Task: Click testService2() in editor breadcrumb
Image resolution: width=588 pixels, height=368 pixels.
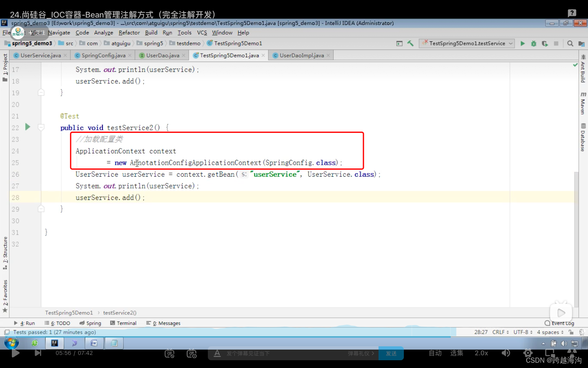Action: (120, 313)
